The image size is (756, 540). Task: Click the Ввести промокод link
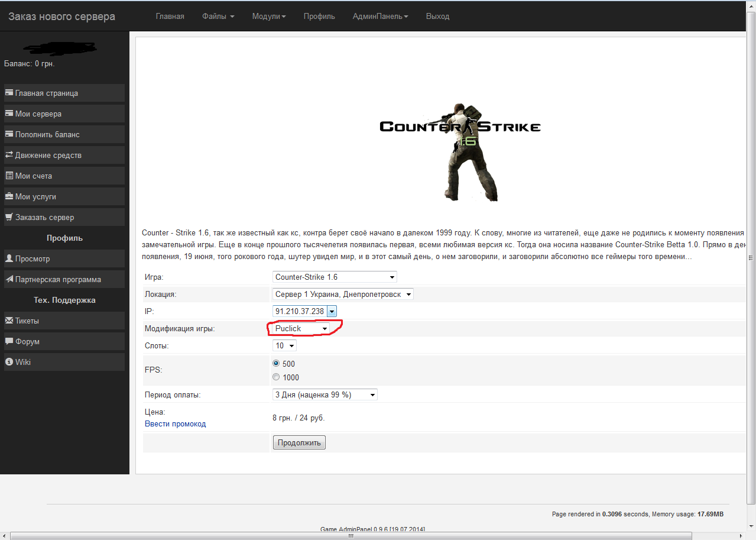coord(176,423)
